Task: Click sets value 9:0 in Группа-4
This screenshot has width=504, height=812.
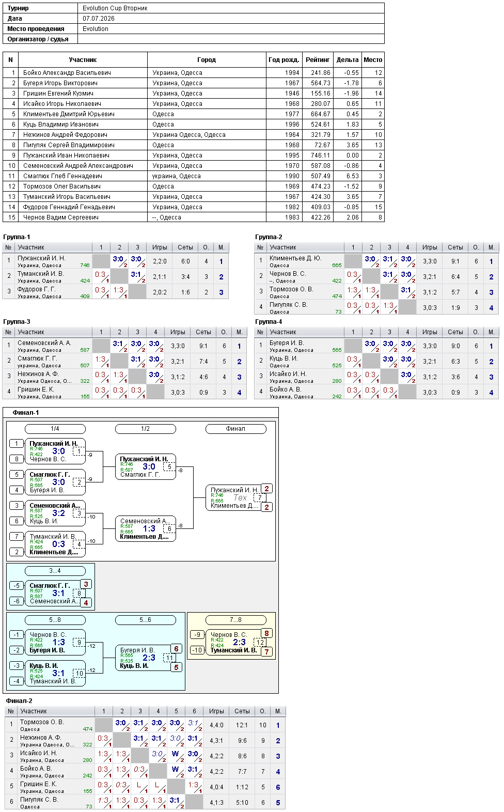Action: (x=455, y=346)
